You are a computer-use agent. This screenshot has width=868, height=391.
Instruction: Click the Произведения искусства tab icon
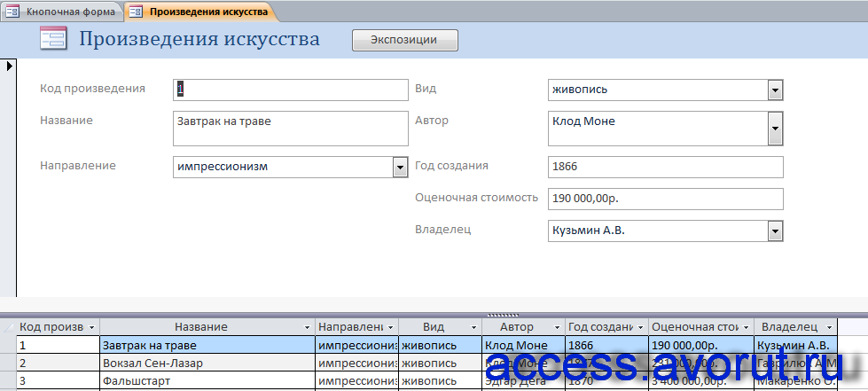point(137,12)
